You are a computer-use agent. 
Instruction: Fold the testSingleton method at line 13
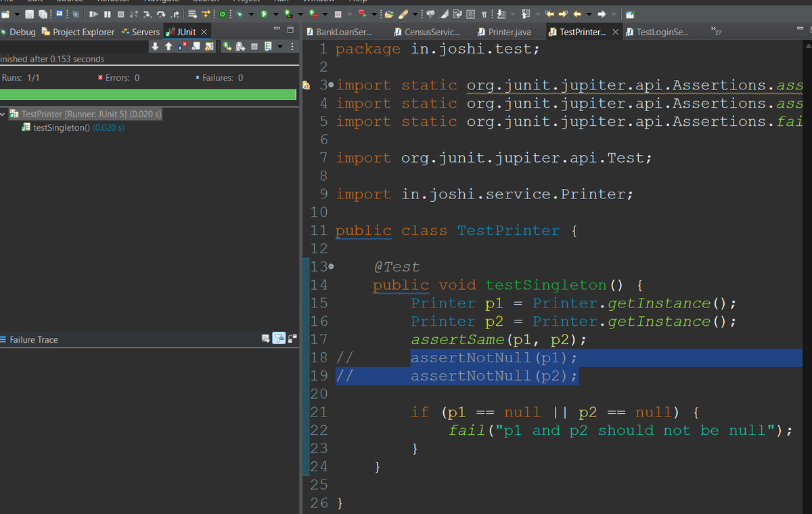[331, 267]
